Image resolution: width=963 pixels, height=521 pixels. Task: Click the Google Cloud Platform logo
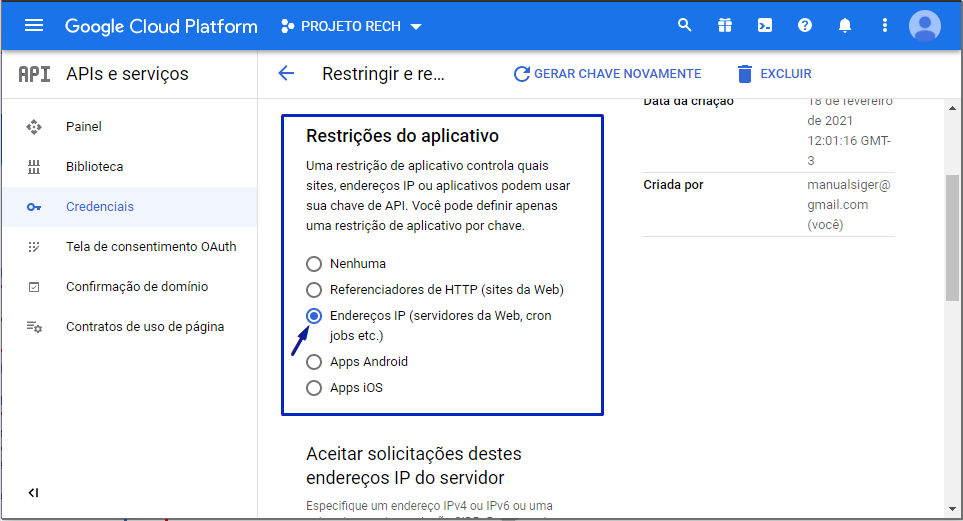[161, 26]
